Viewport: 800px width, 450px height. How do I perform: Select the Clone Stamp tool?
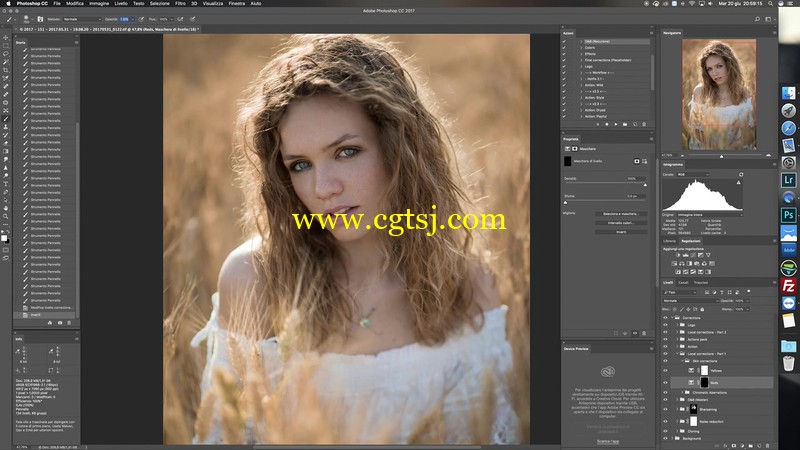coord(6,127)
